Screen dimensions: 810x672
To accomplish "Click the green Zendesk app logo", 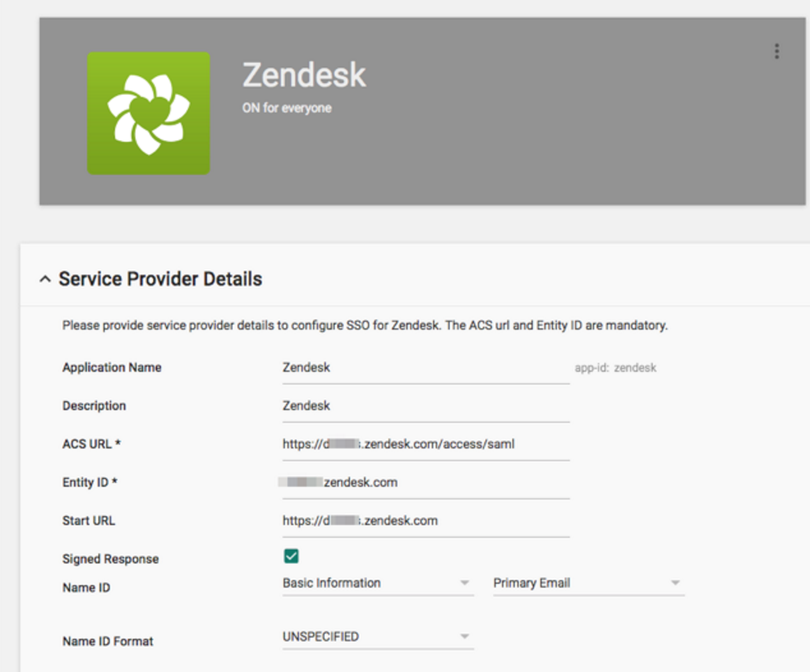I will (148, 113).
